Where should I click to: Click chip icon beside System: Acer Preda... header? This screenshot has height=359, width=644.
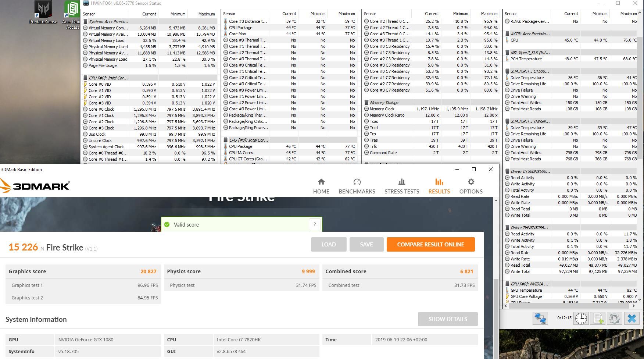[85, 22]
